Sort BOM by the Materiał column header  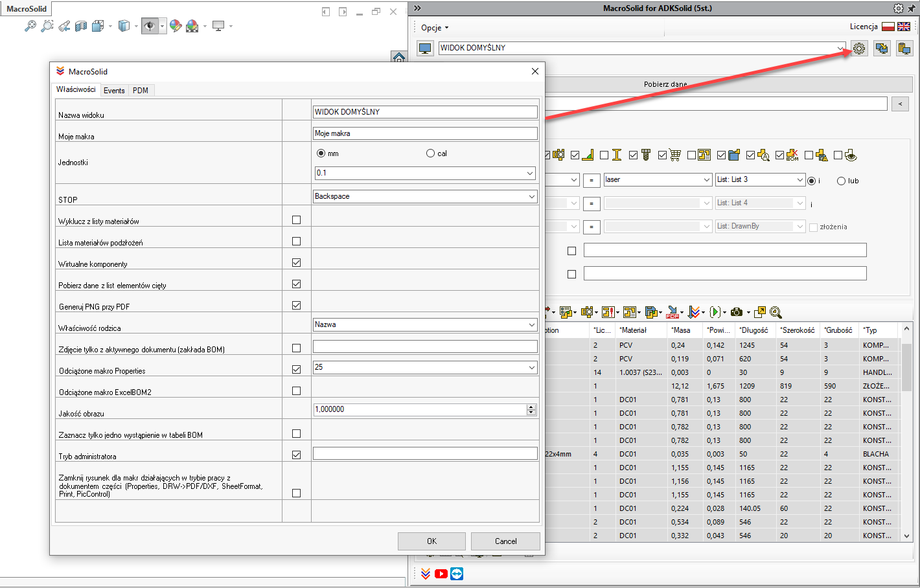tap(641, 330)
